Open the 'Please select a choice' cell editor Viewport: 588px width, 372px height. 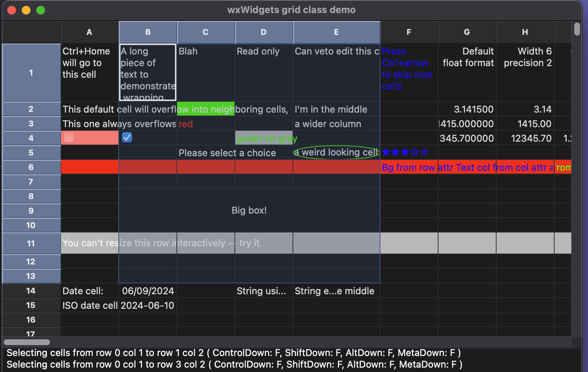pos(227,153)
